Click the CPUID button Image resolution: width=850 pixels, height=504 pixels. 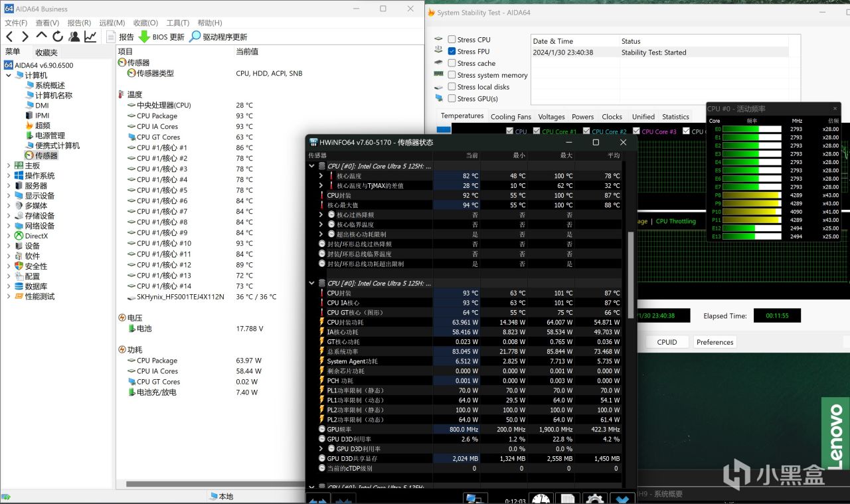point(667,342)
